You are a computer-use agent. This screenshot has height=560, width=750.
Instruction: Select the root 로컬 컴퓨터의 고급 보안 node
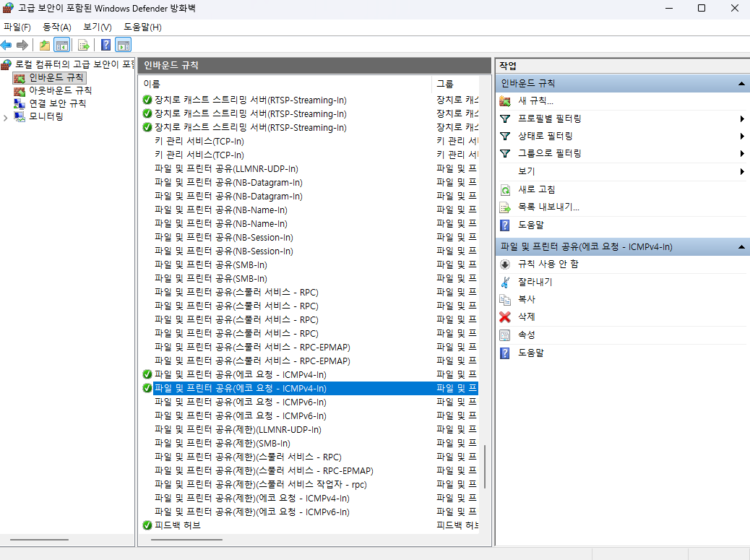click(74, 64)
